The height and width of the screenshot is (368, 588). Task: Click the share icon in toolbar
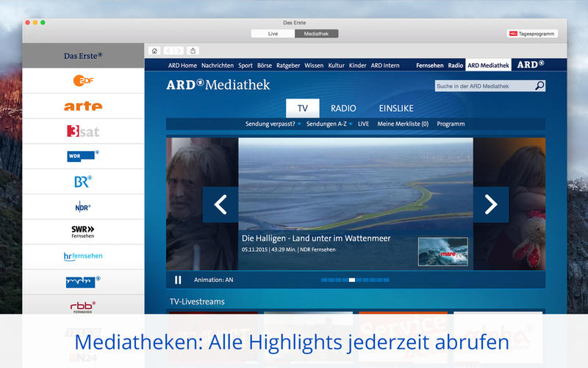pos(193,51)
